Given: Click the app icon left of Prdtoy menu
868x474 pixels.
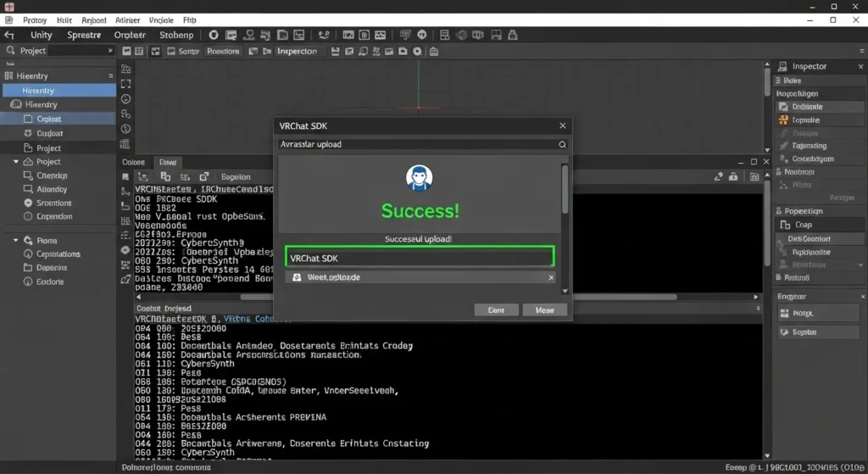Looking at the screenshot, I should [8, 20].
